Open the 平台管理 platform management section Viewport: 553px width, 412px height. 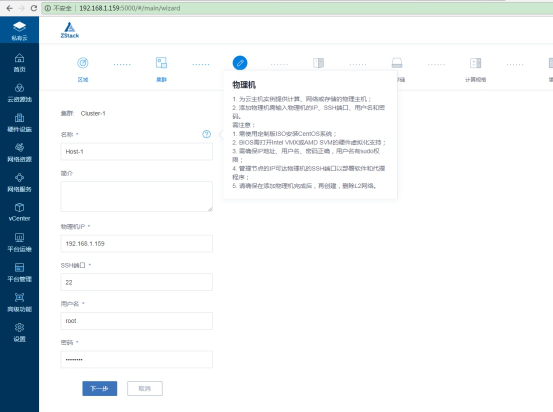[19, 272]
